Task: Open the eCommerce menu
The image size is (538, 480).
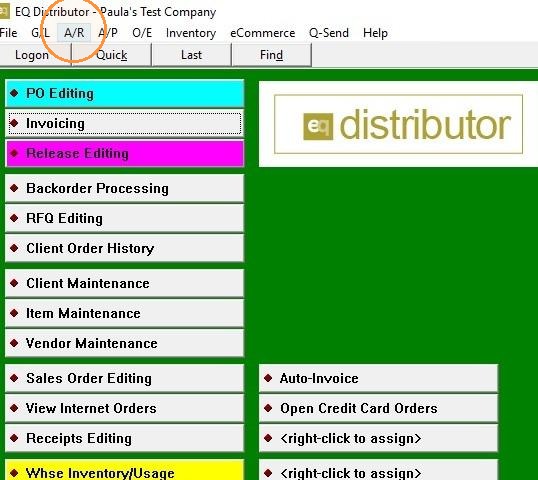Action: 262,33
